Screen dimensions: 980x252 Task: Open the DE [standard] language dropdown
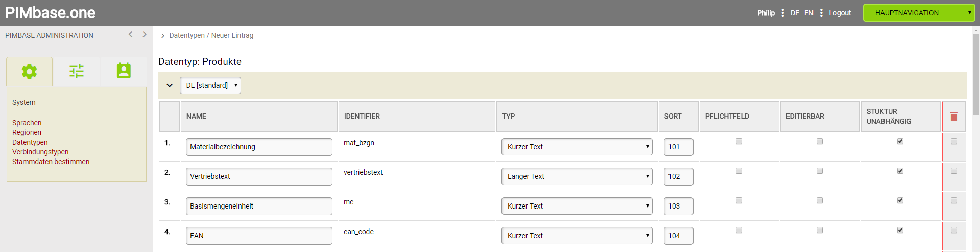point(210,85)
